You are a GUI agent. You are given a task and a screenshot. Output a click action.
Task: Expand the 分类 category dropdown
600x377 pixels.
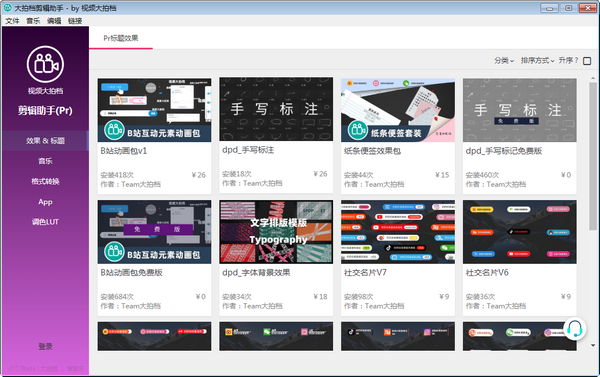pyautogui.click(x=504, y=60)
